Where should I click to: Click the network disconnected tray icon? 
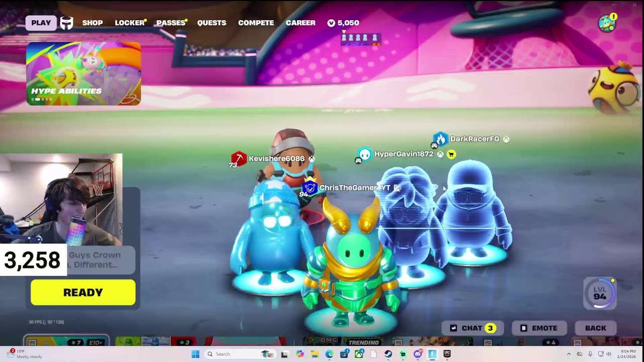click(x=580, y=354)
